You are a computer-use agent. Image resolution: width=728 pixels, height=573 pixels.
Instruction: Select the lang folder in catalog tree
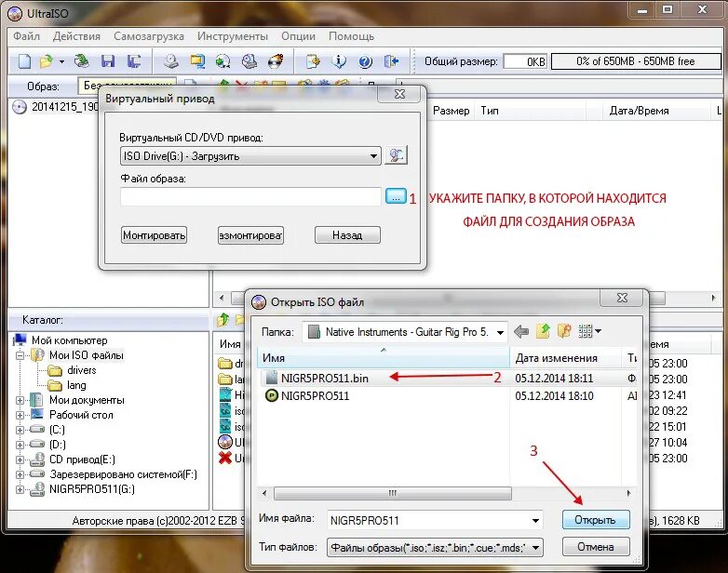tap(76, 385)
